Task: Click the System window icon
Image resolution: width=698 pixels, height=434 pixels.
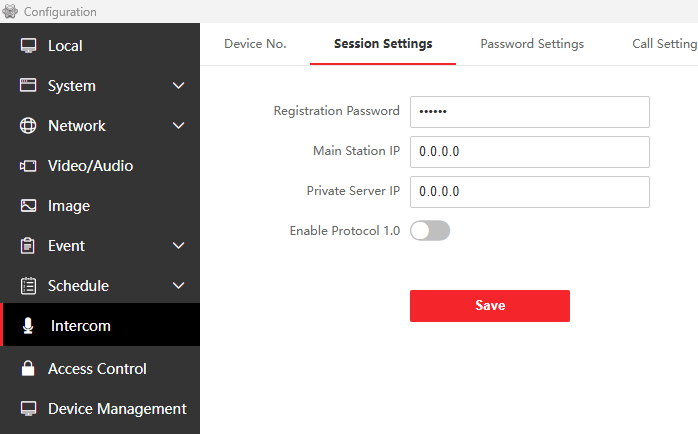Action: coord(28,86)
